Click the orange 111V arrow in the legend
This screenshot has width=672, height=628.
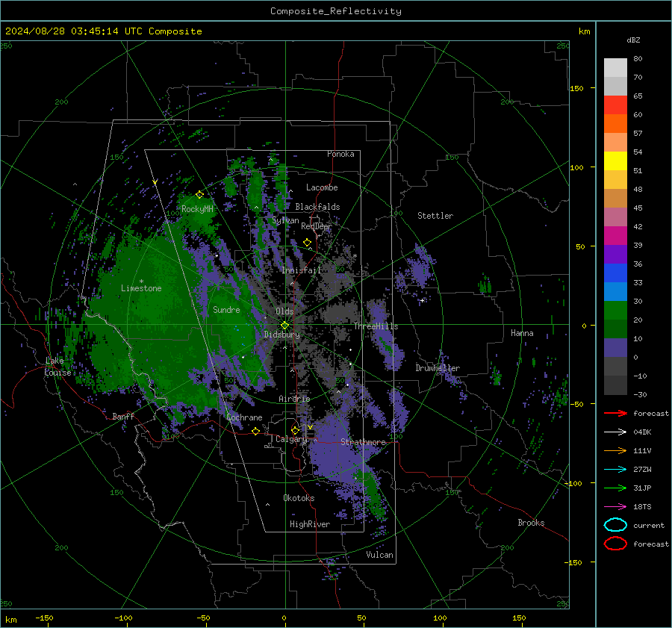pos(615,450)
